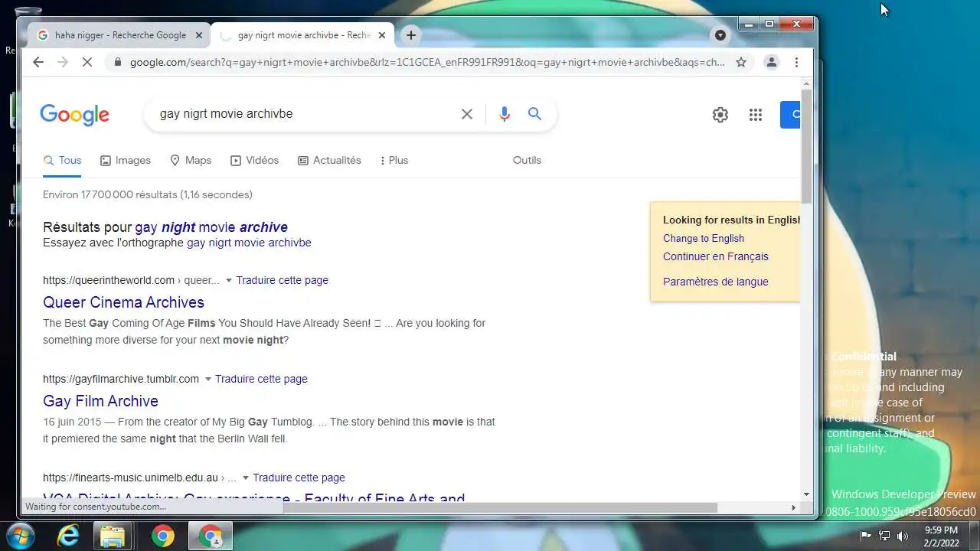Screen dimensions: 980x551
Task: Open the Plus more filters menu
Action: point(394,160)
